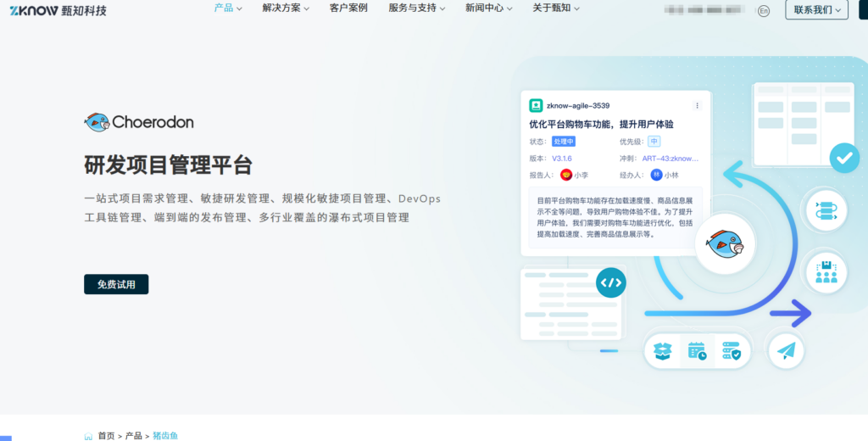The height and width of the screenshot is (441, 868).
Task: Click the code document list thumbnail
Action: coord(570,304)
